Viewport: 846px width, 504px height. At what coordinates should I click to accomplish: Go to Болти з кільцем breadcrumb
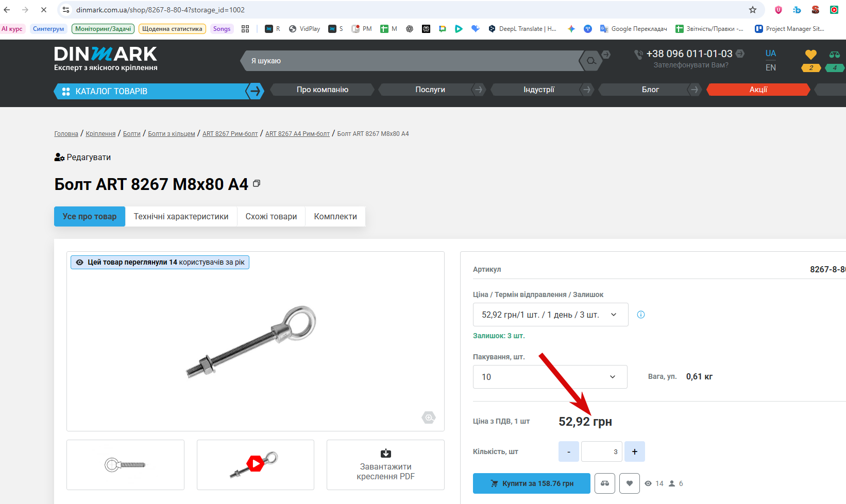click(x=172, y=134)
